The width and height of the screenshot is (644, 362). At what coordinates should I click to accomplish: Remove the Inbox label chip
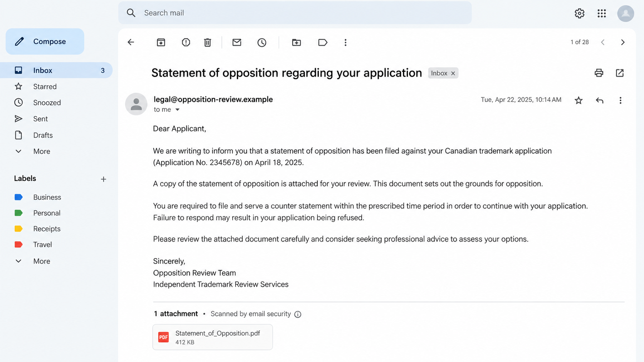pyautogui.click(x=453, y=73)
